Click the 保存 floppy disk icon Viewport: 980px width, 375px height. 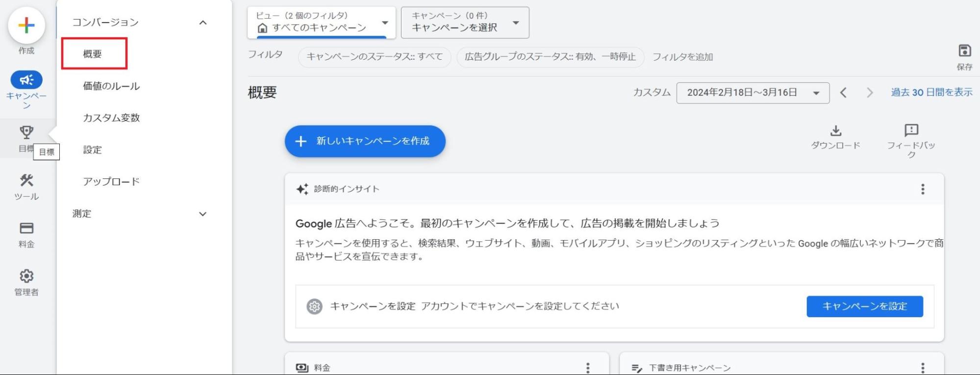tap(964, 50)
